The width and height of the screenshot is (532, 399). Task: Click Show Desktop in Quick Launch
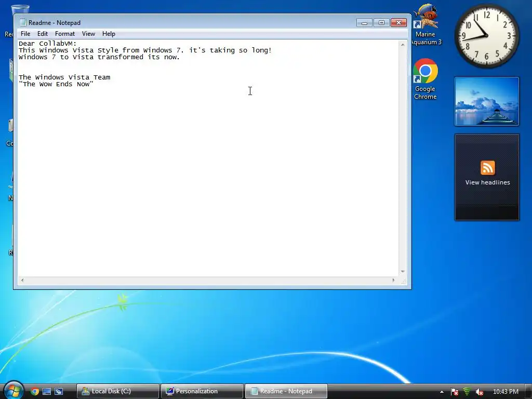coord(47,392)
